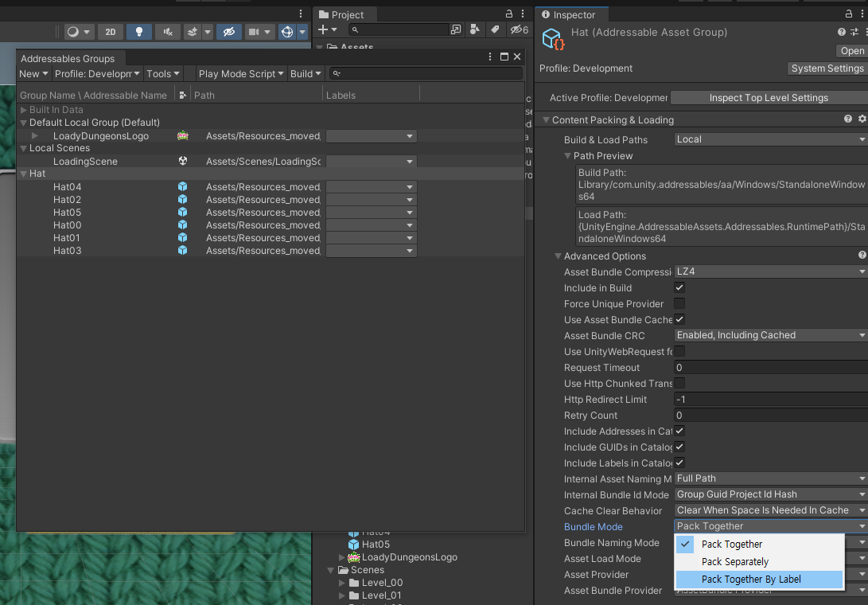Enable Use UnityWebRequest checkbox
This screenshot has height=605, width=868.
pos(679,351)
